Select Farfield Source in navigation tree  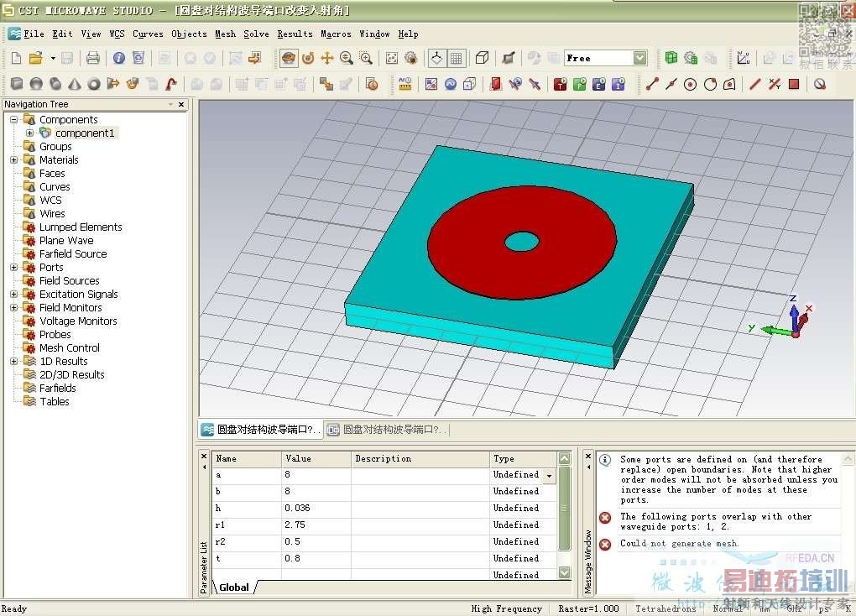click(x=73, y=253)
